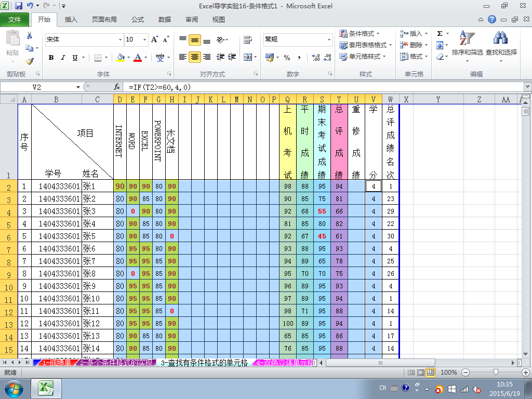Viewport: 532px width, 399px height.
Task: Toggle center horizontal alignment
Action: (195, 57)
